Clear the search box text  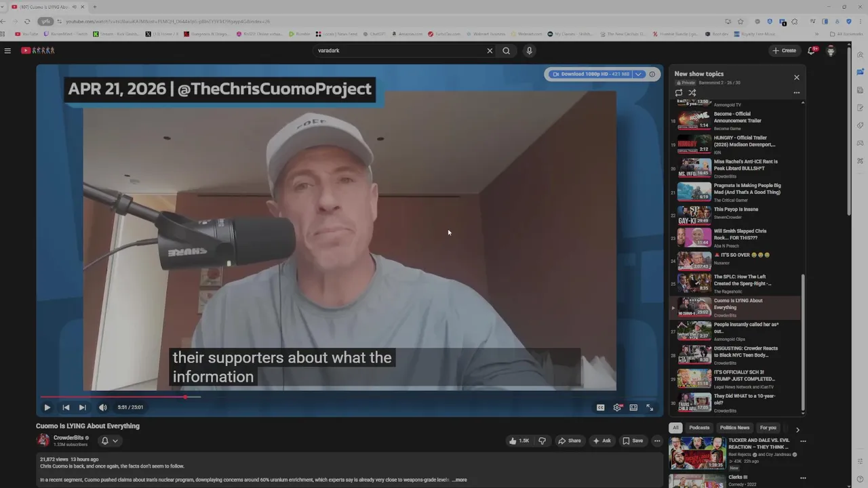[x=490, y=51]
